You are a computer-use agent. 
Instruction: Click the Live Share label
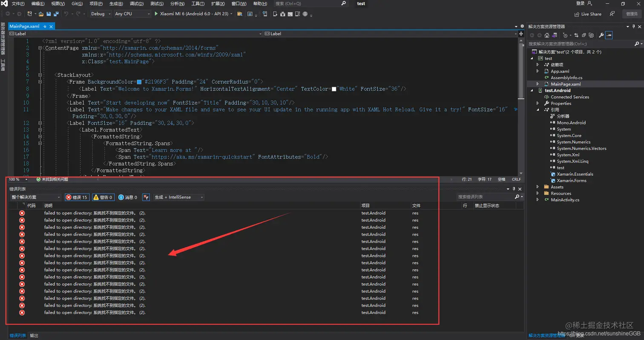click(x=591, y=14)
